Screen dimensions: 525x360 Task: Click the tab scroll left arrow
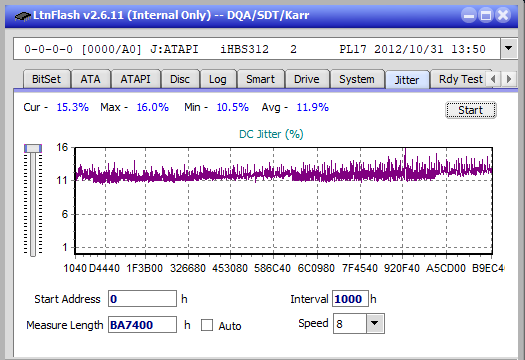[x=493, y=79]
